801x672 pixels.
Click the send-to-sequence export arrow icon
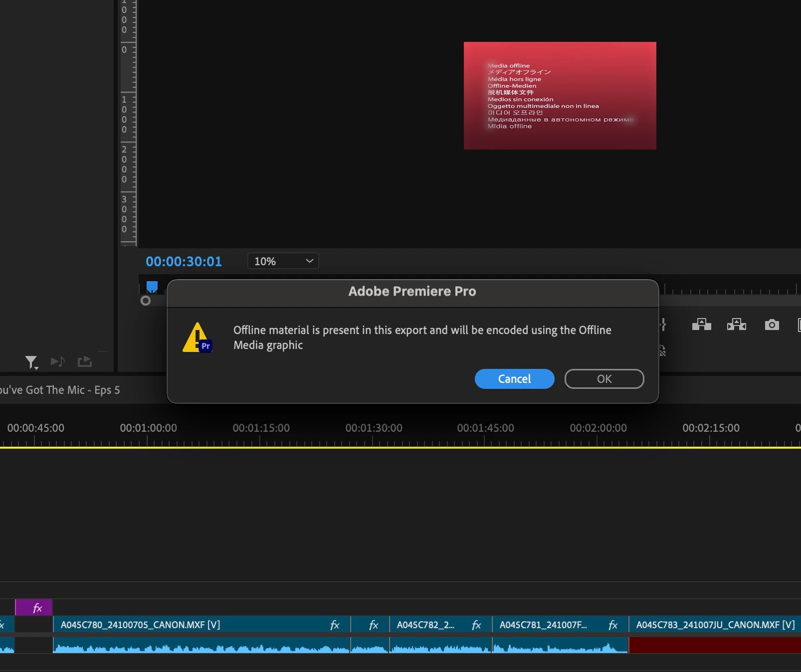[85, 361]
